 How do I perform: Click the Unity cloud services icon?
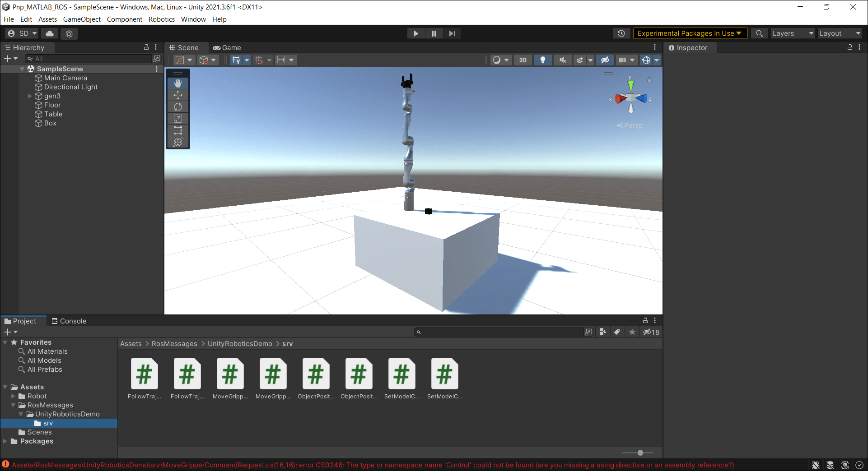pos(49,33)
